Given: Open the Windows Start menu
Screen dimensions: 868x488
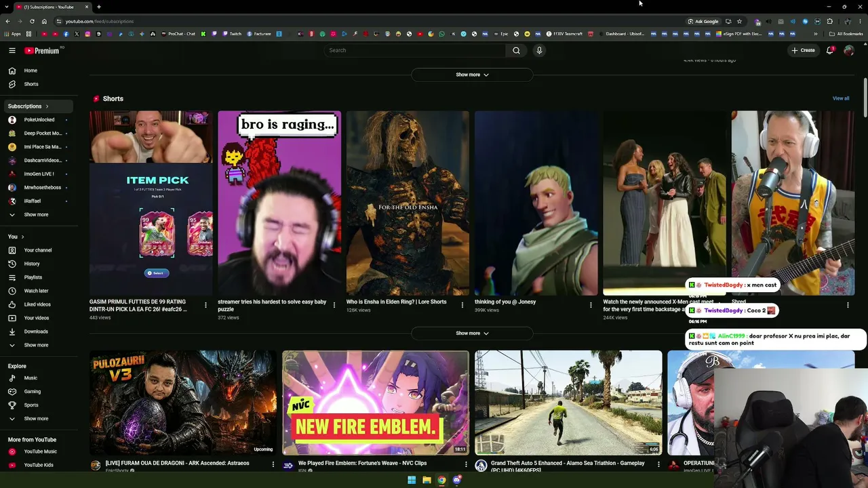Looking at the screenshot, I should pos(412,481).
